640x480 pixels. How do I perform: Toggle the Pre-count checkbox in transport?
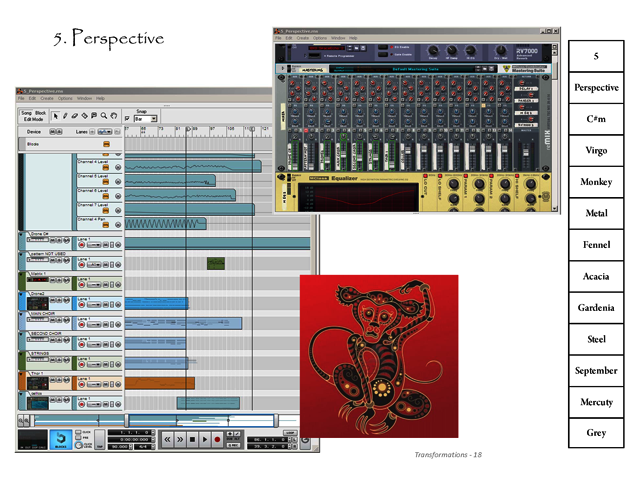[x=78, y=438]
